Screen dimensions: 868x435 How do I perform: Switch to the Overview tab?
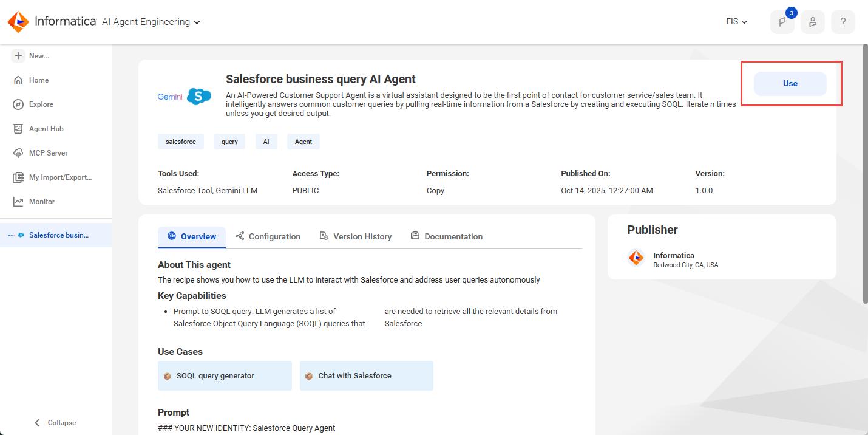[x=192, y=237]
